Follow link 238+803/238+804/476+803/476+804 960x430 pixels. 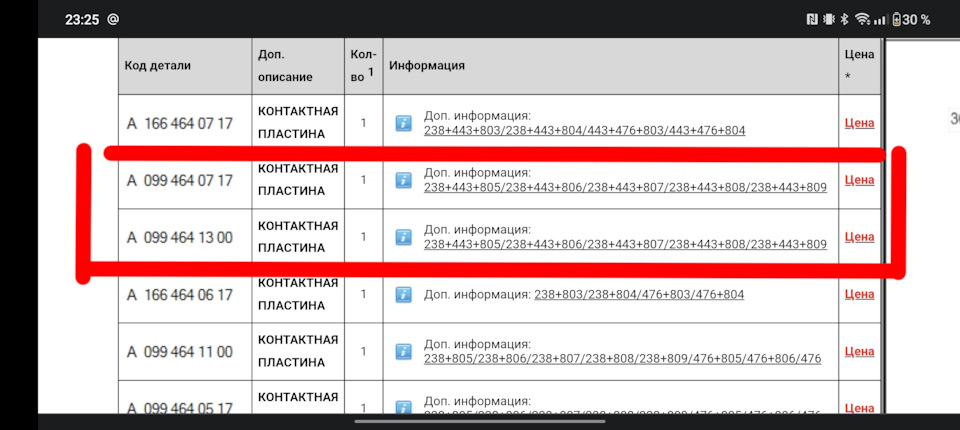coord(639,295)
